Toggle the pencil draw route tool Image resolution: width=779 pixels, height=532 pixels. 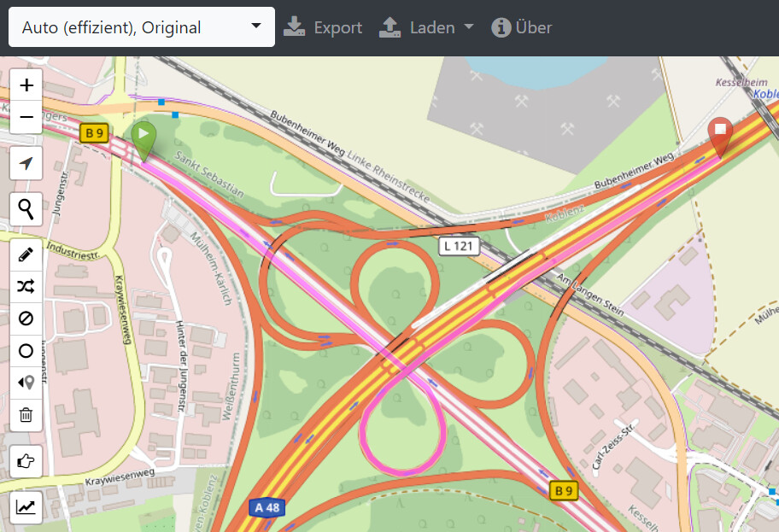(x=26, y=254)
